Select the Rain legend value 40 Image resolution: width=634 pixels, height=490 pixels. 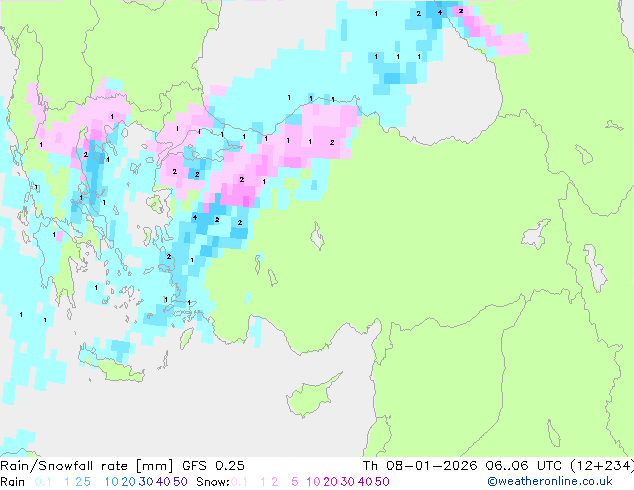pyautogui.click(x=163, y=482)
